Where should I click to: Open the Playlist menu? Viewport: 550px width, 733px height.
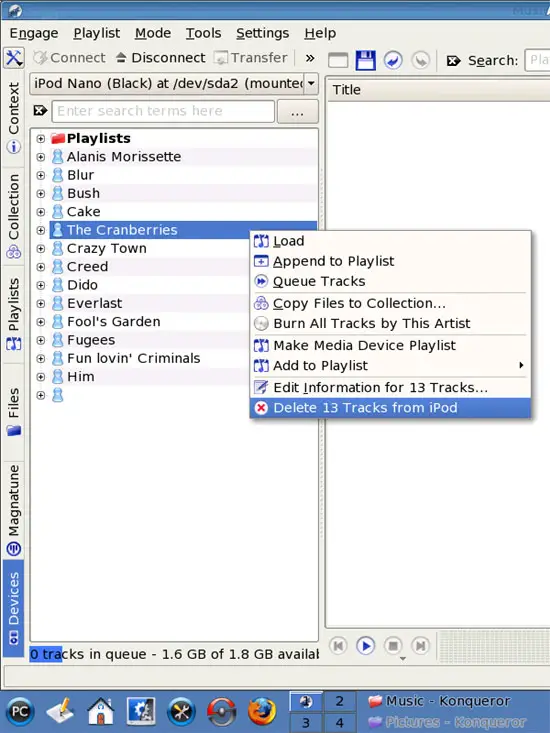[x=96, y=33]
